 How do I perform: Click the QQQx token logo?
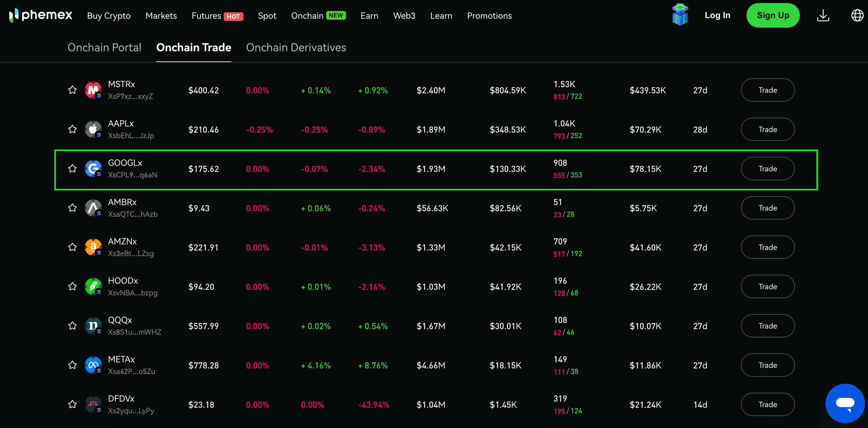point(93,326)
